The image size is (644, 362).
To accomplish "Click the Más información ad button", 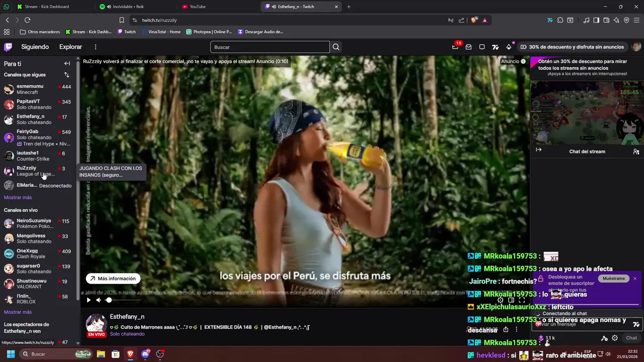I will tap(113, 279).
